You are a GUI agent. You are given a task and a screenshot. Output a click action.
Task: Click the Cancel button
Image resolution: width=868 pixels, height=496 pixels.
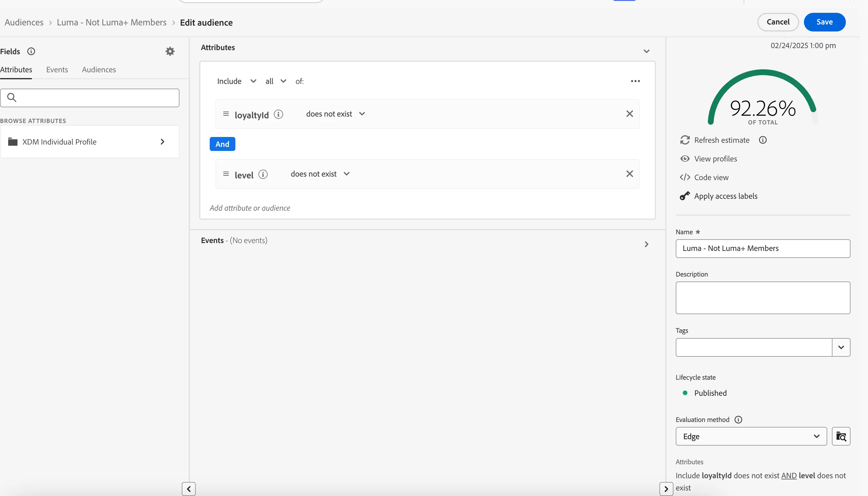point(778,22)
